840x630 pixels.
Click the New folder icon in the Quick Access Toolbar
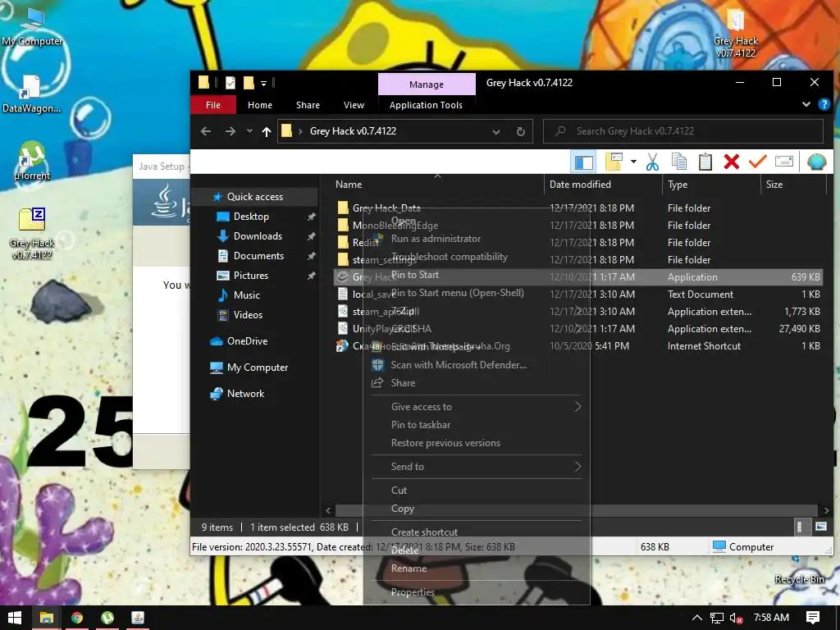coord(249,83)
